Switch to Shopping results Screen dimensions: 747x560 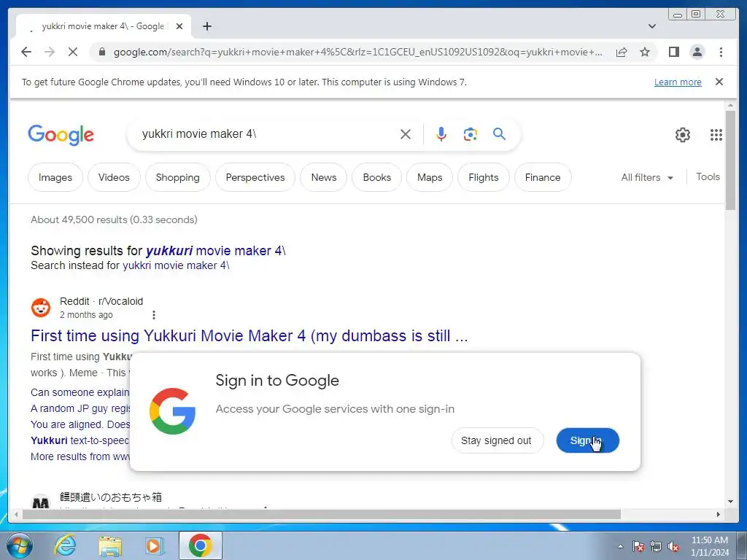pos(178,177)
